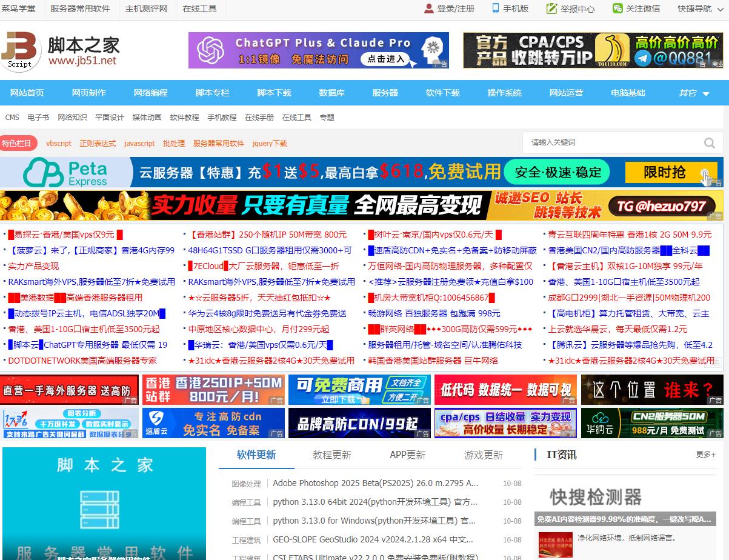729x560 pixels.
Task: Open CMS sub-navigation link
Action: coord(12,118)
